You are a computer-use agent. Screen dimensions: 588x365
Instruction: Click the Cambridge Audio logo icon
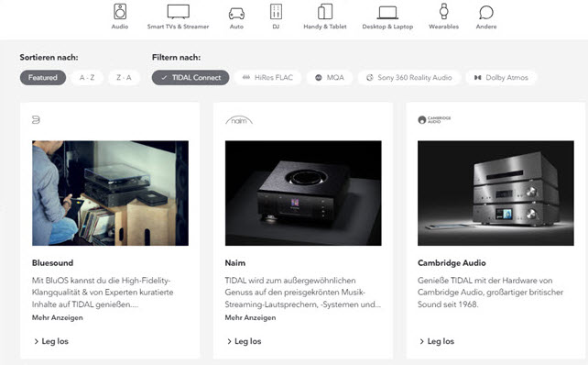point(434,119)
